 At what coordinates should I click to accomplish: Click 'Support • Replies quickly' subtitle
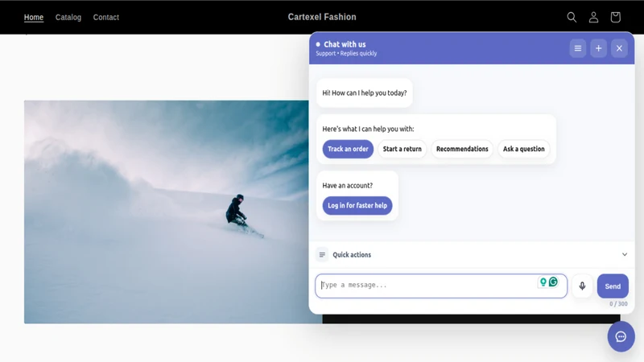pos(346,54)
